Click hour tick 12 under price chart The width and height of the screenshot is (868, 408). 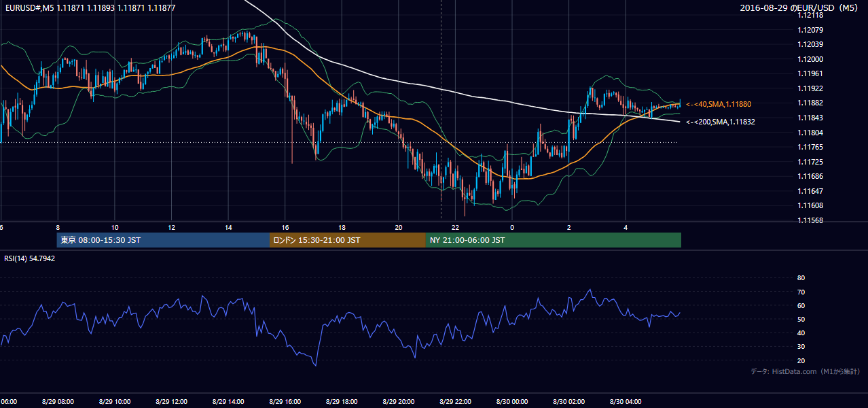coord(172,228)
